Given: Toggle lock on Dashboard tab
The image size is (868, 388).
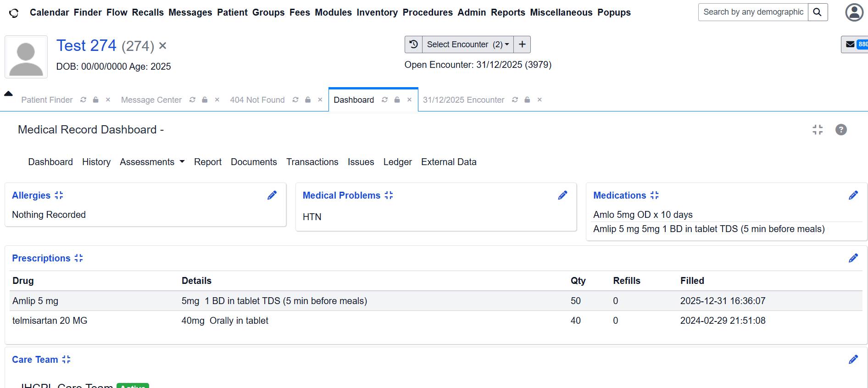Looking at the screenshot, I should (397, 100).
